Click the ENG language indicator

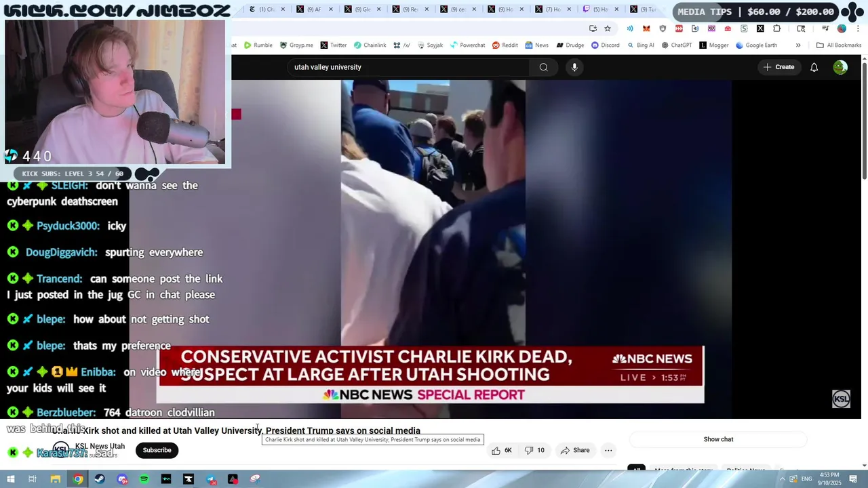[805, 479]
